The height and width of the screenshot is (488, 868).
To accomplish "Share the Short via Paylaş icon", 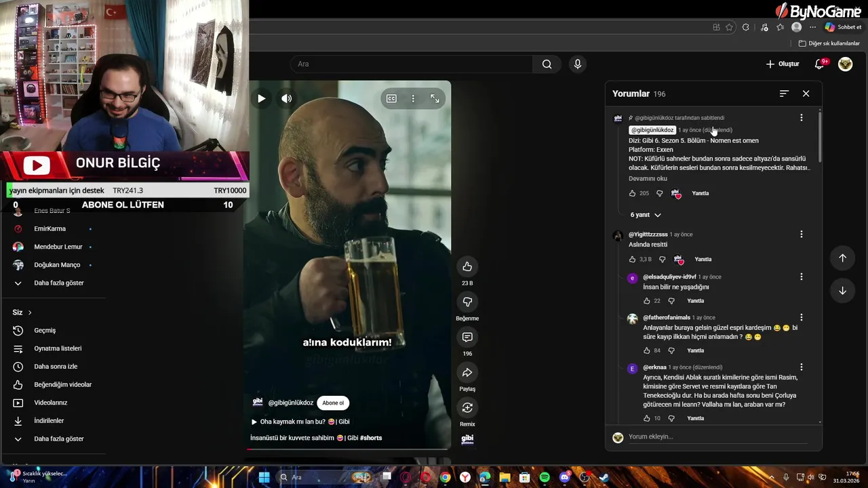I will [x=467, y=372].
